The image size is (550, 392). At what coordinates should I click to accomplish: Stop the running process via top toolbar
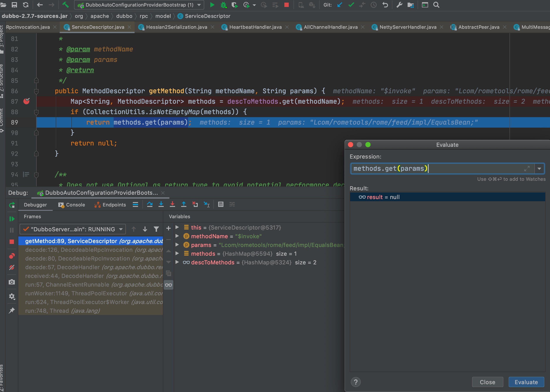point(287,5)
